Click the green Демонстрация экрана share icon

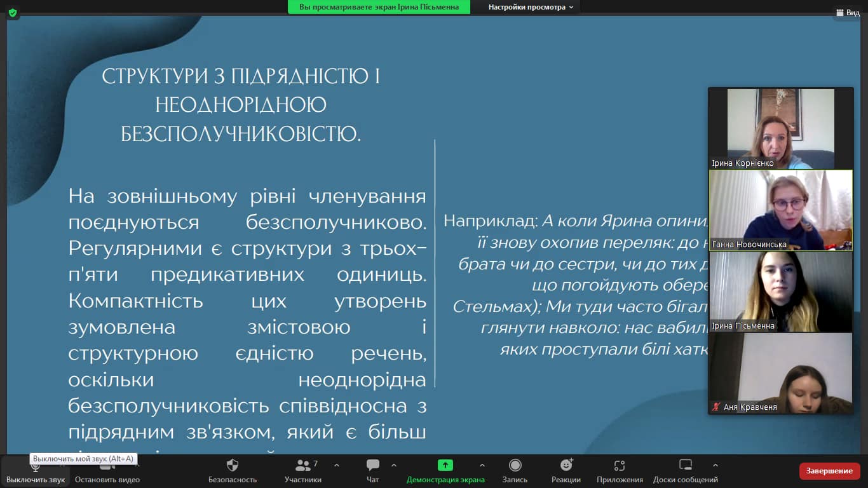[x=445, y=466]
